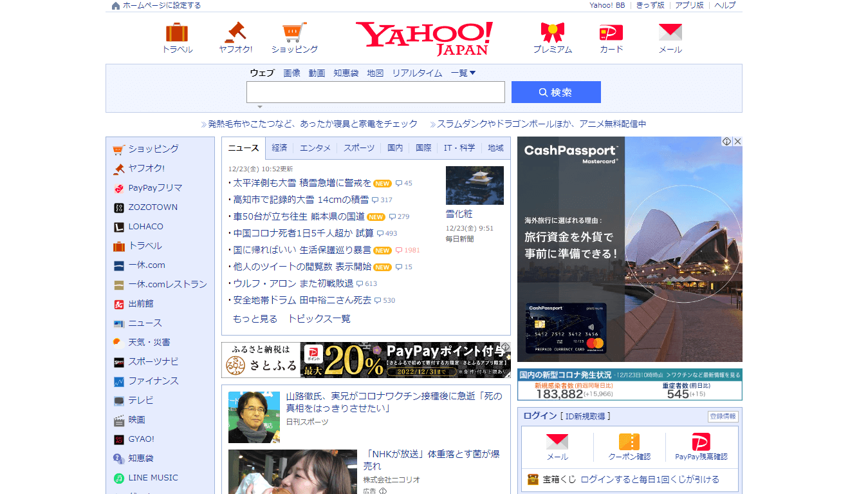
Task: Close the CashPassport ad with X
Action: [737, 141]
